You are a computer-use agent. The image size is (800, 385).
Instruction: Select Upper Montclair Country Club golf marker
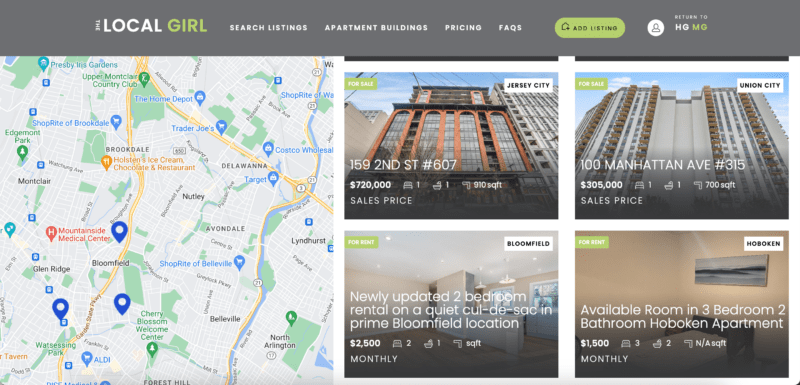pos(145,79)
